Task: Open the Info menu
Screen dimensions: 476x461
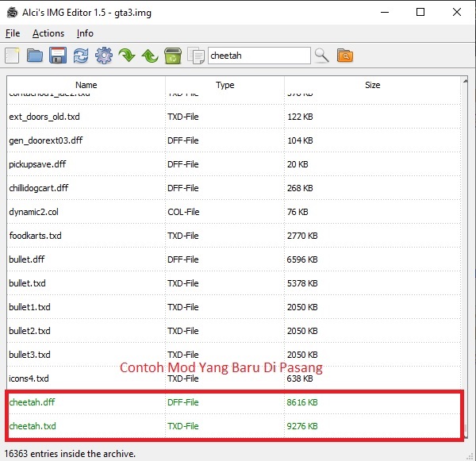Action: tap(85, 33)
